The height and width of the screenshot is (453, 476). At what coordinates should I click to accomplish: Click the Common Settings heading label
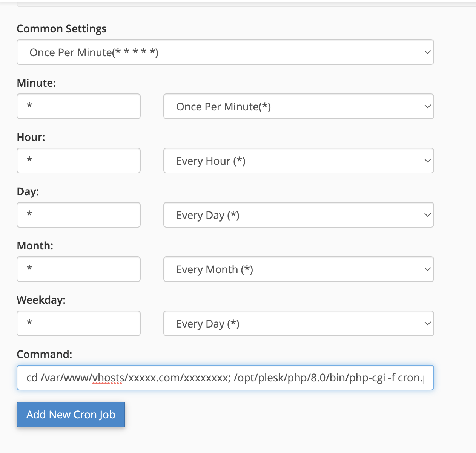point(61,29)
